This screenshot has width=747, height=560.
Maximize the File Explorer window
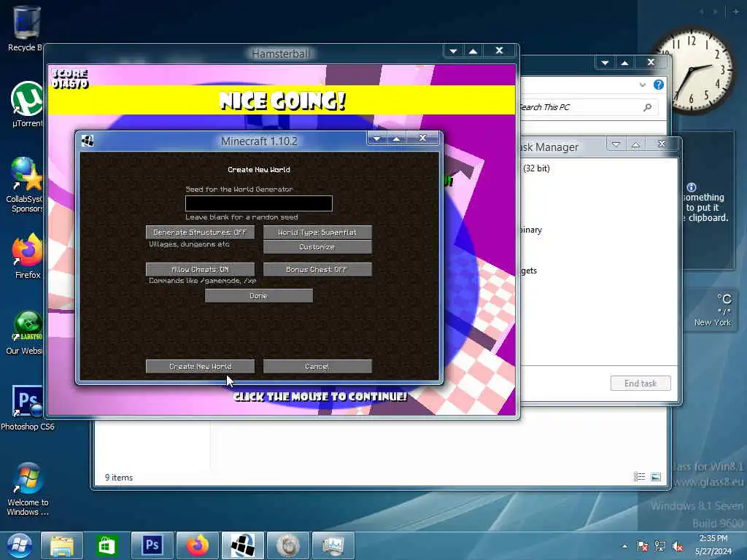point(624,63)
